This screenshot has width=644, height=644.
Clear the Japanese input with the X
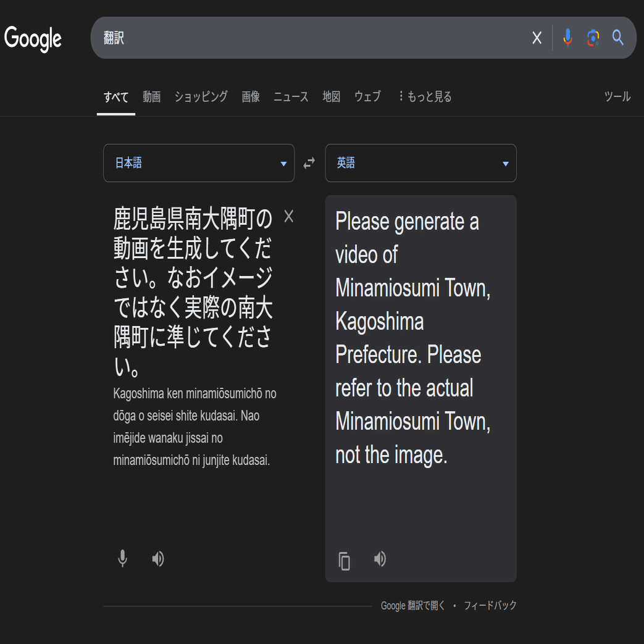pyautogui.click(x=288, y=217)
